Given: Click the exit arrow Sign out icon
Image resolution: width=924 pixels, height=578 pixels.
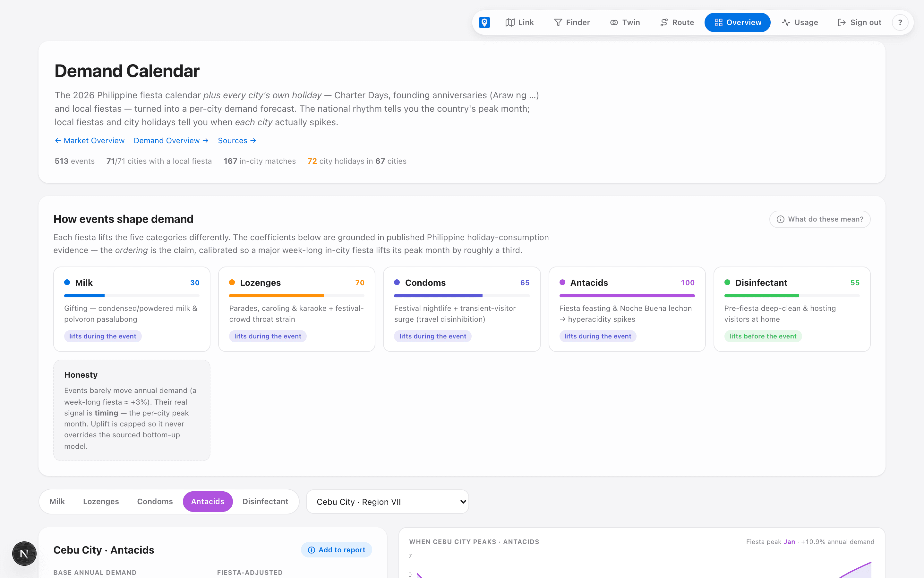Looking at the screenshot, I should (x=842, y=22).
